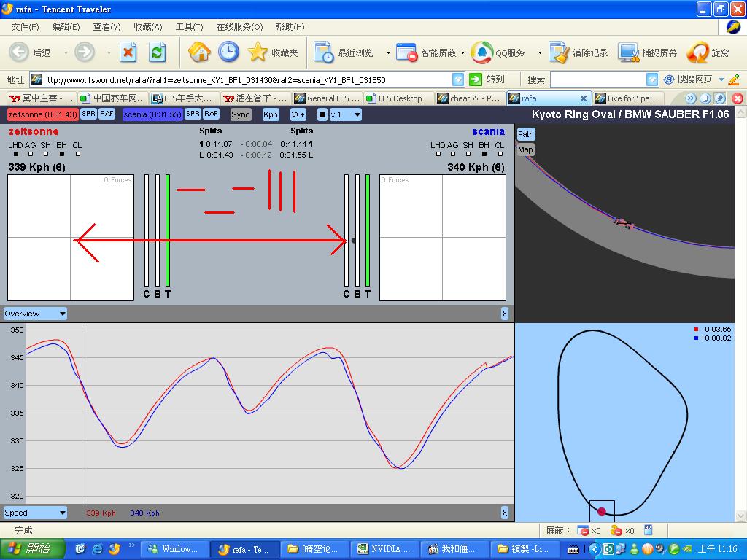Expand 智能屏蔽 dropdown arrow
The image size is (747, 560).
pyautogui.click(x=462, y=52)
